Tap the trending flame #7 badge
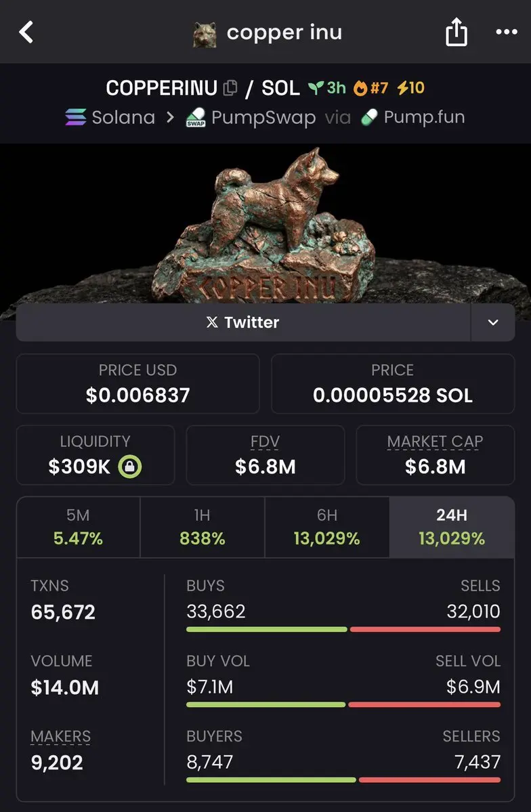Viewport: 531px width, 812px height. click(370, 88)
